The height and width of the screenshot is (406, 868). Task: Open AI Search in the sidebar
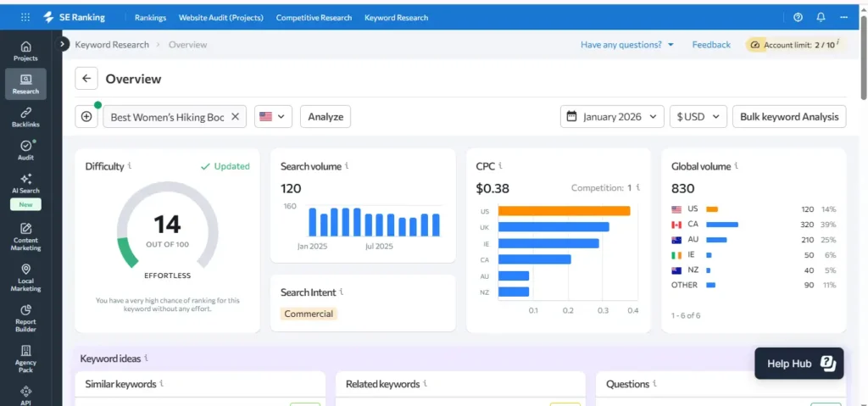(25, 183)
